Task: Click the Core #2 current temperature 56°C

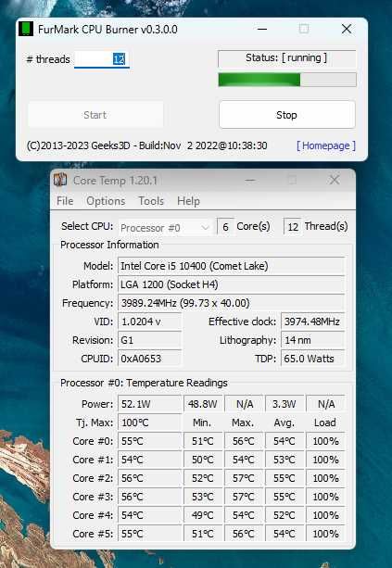Action: 149,478
